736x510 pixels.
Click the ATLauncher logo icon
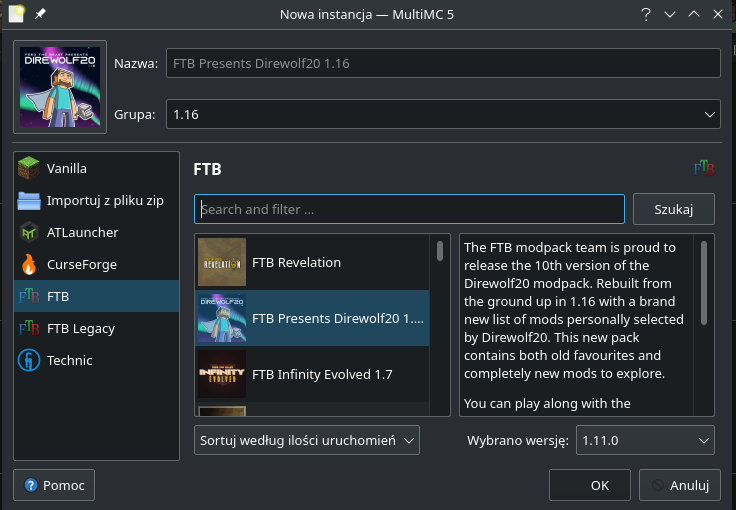point(29,233)
